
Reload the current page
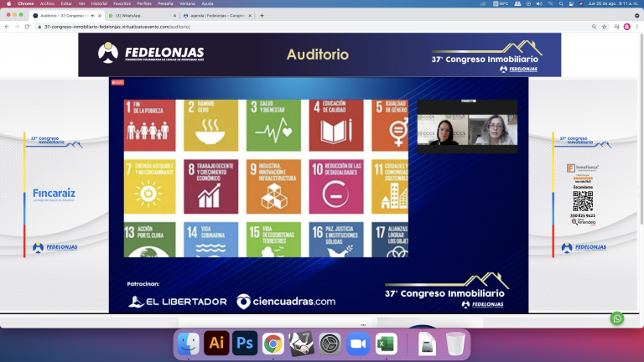27,27
